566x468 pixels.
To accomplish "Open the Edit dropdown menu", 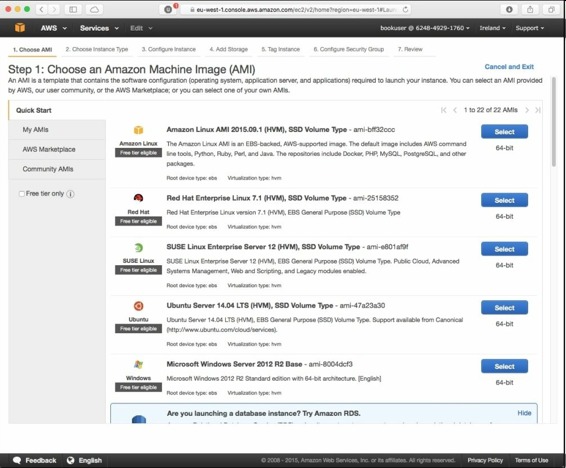I will (x=141, y=28).
